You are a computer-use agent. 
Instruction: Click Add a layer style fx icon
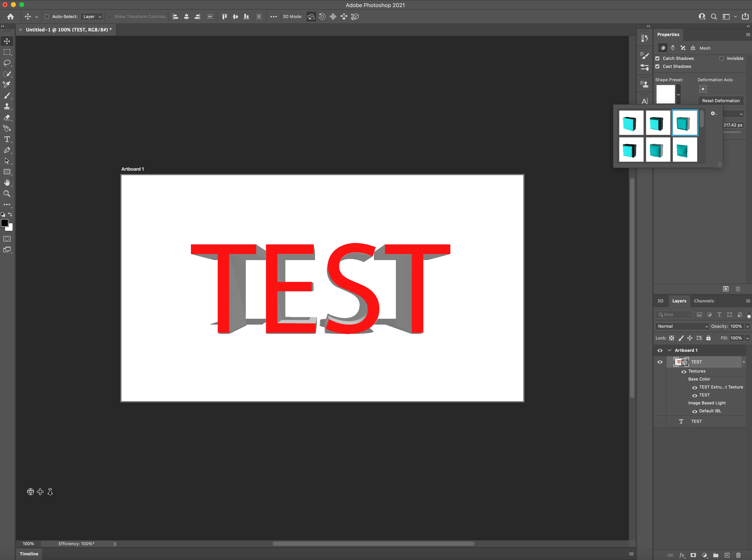click(682, 555)
